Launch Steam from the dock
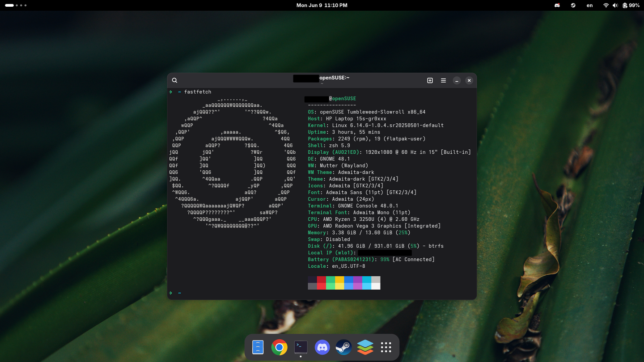Screen dimensions: 644x362 (x=343, y=347)
